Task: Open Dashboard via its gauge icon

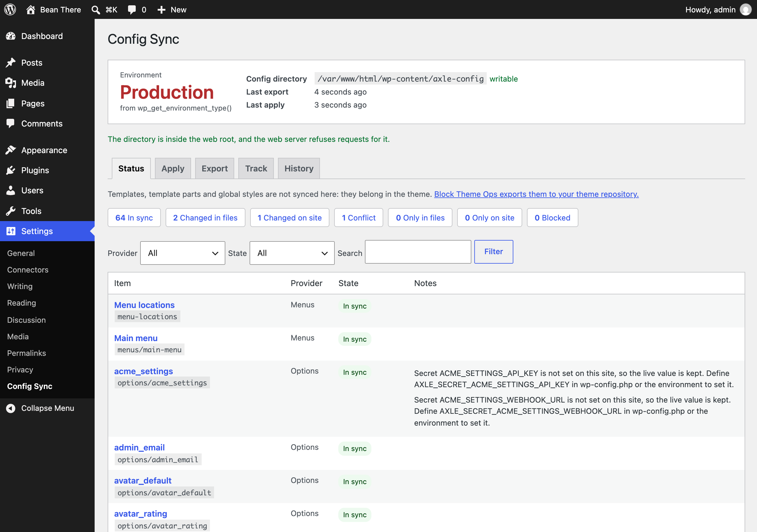Action: (x=11, y=36)
